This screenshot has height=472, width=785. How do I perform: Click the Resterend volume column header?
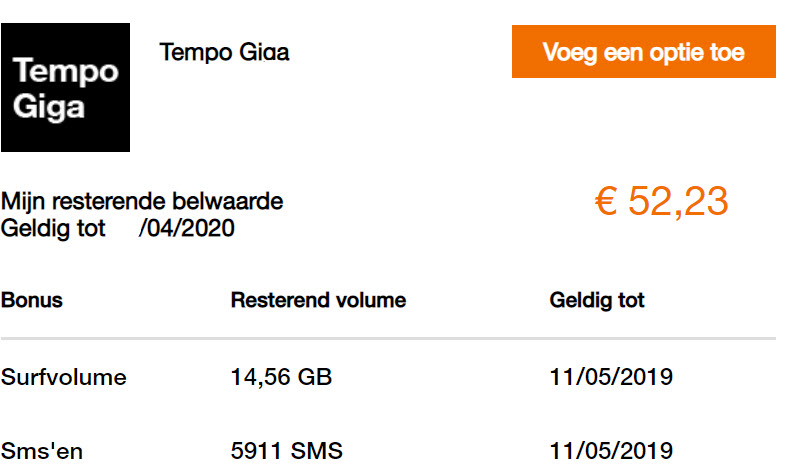pos(318,300)
